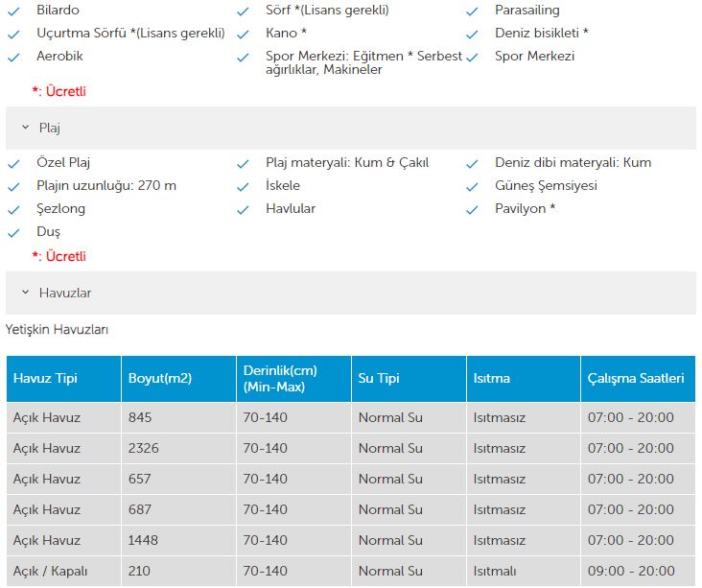This screenshot has width=702, height=588.
Task: Click the checkmark next to İskele
Action: 243,187
